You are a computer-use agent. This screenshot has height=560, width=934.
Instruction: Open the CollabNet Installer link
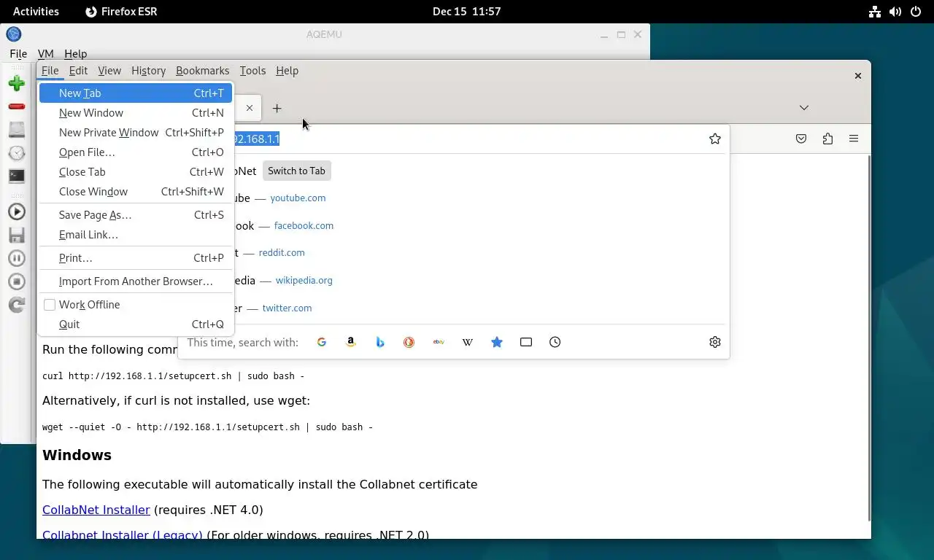[96, 510]
